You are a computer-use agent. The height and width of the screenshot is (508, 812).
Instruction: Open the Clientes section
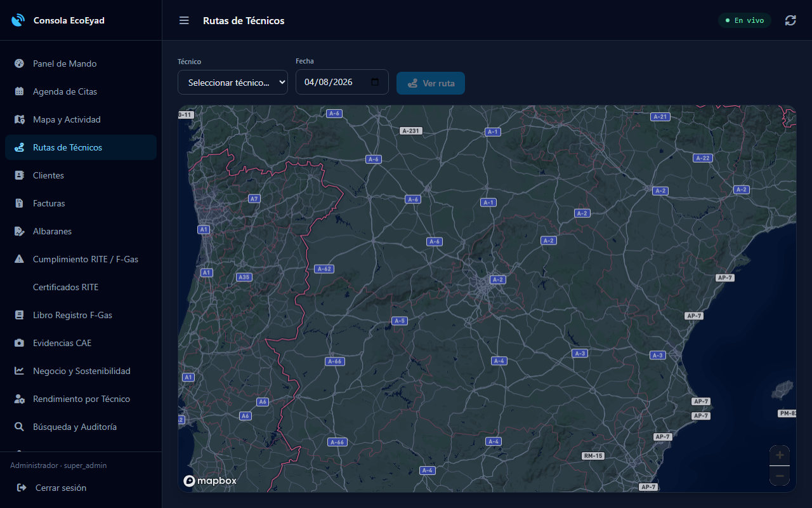(81, 175)
